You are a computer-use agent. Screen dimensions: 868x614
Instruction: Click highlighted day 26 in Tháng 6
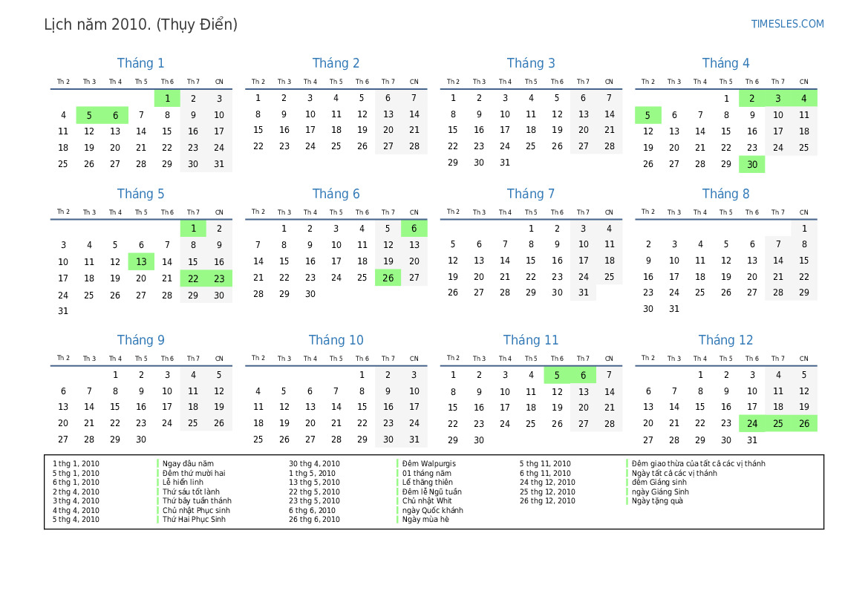pos(388,278)
